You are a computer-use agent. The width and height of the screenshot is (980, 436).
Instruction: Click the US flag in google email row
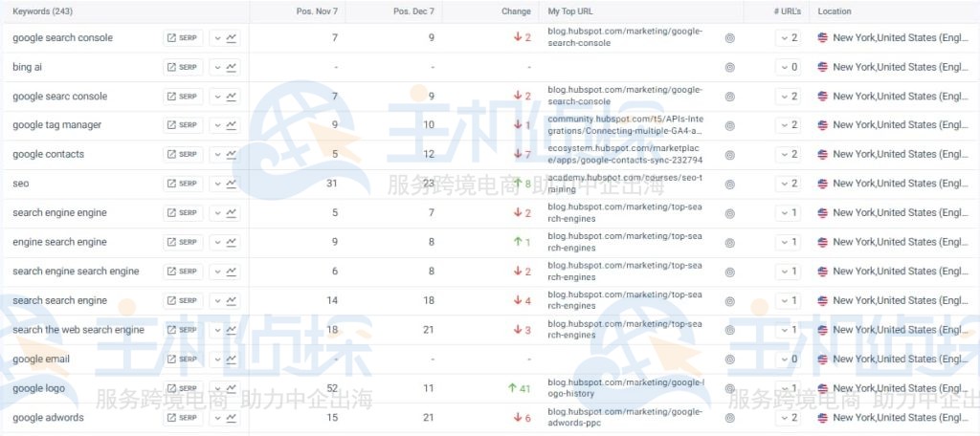coord(822,360)
